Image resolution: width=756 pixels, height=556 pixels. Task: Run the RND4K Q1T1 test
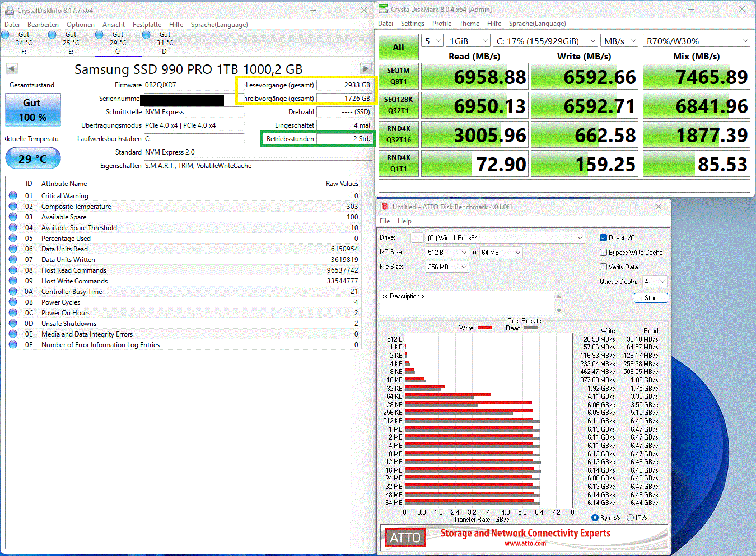tap(398, 163)
